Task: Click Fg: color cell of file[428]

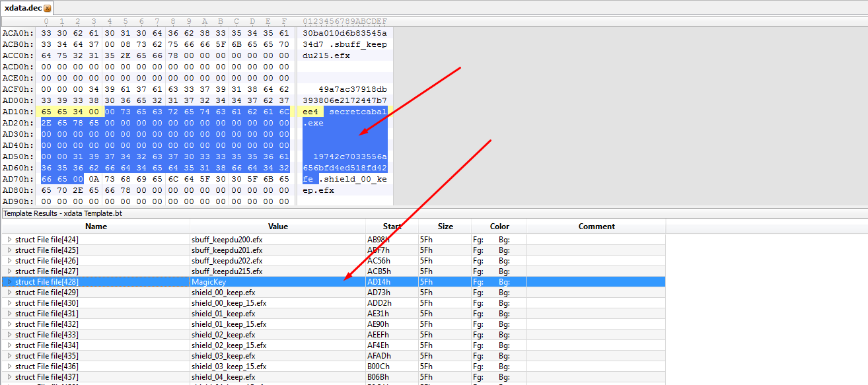Action: click(x=478, y=282)
